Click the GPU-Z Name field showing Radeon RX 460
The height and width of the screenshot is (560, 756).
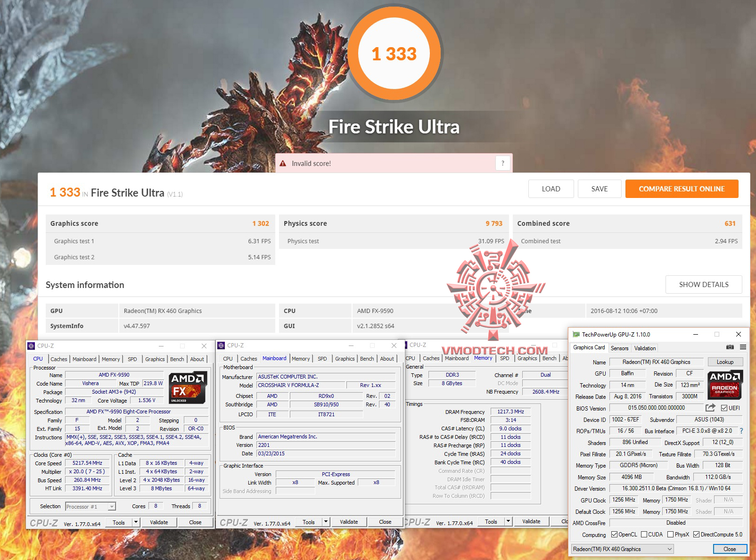(656, 362)
